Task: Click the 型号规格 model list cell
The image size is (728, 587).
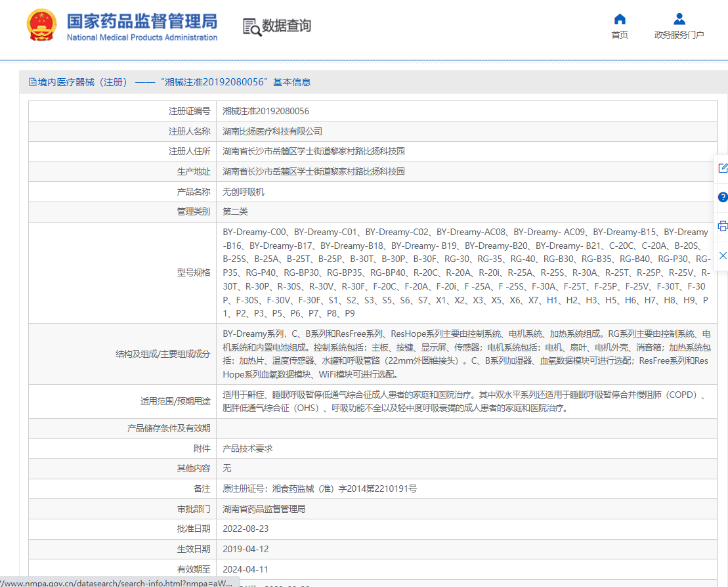Action: point(467,272)
